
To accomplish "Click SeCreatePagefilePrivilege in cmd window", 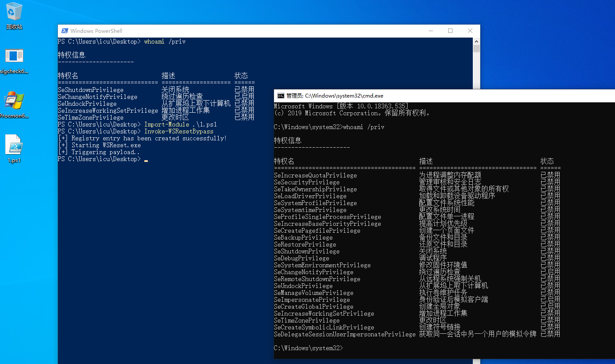I will [x=317, y=231].
